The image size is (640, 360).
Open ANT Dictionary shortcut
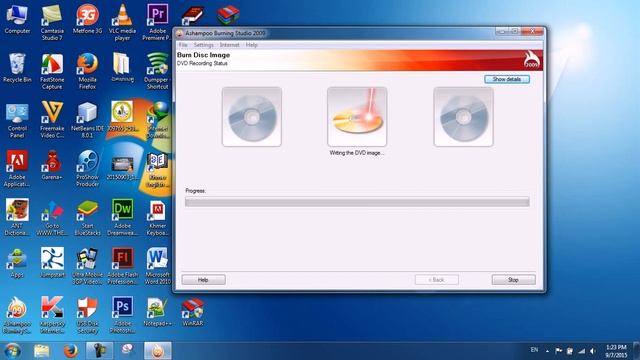coord(17,217)
